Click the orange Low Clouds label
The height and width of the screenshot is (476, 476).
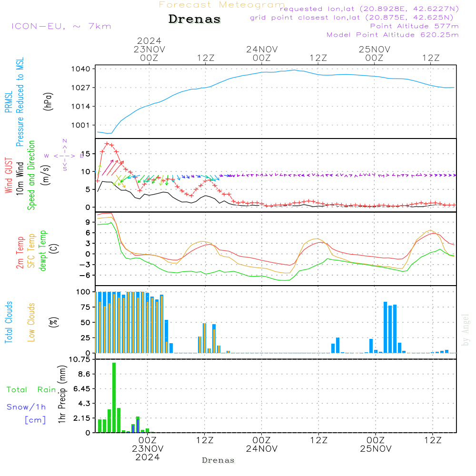point(32,322)
